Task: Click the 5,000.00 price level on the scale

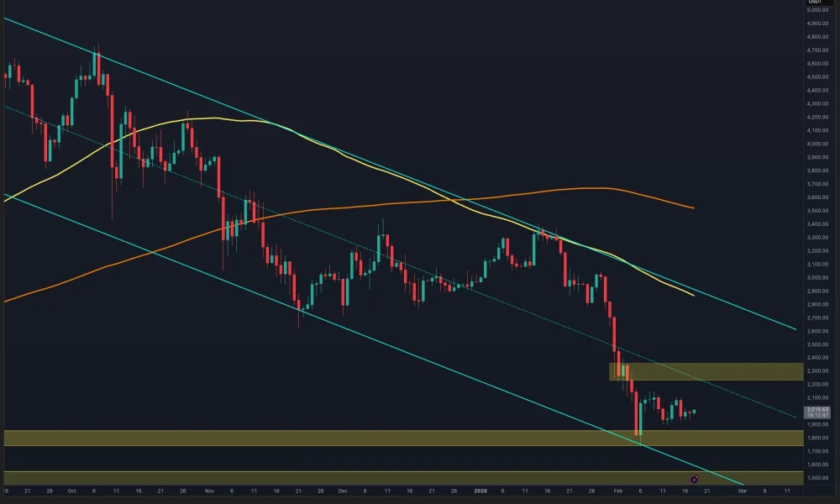Action: point(816,11)
